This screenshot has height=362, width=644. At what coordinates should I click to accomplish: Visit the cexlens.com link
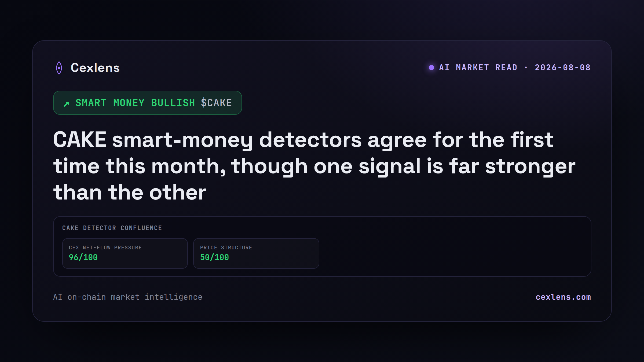click(563, 297)
